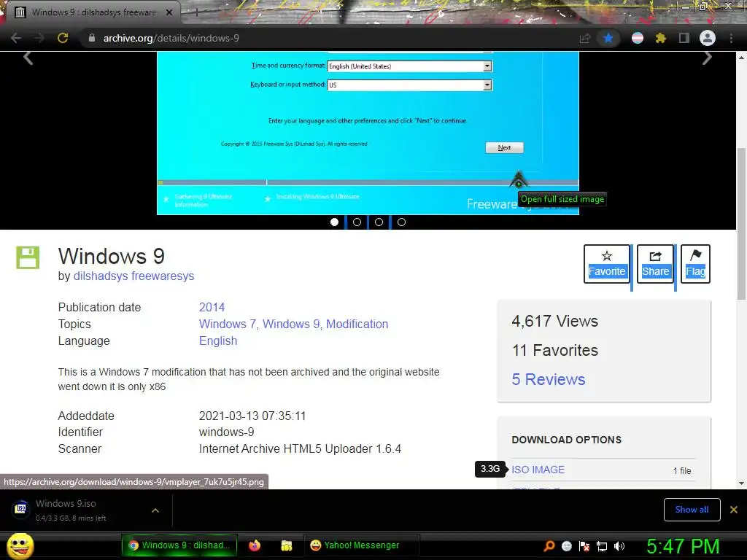Select the second carousel dot

coord(357,222)
